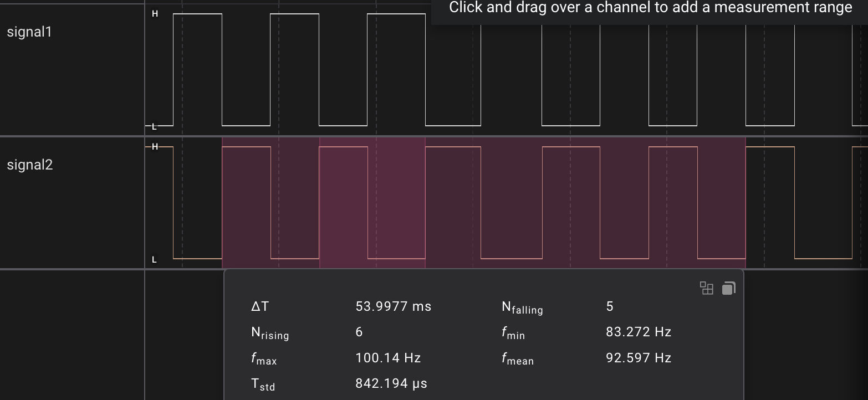
Task: Click the T std value 842.194 µs
Action: coord(391,383)
